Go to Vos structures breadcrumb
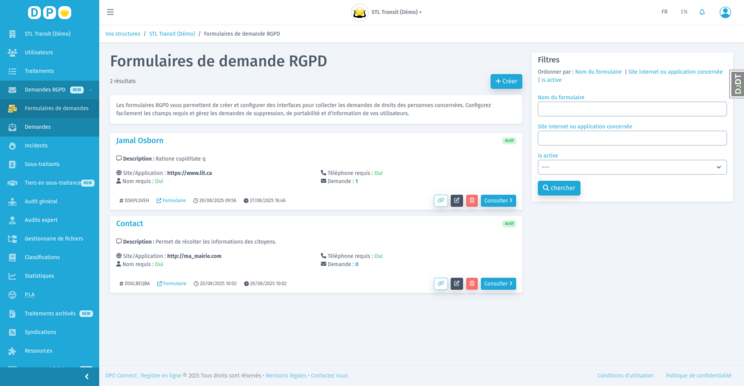The height and width of the screenshot is (386, 744). pos(122,34)
